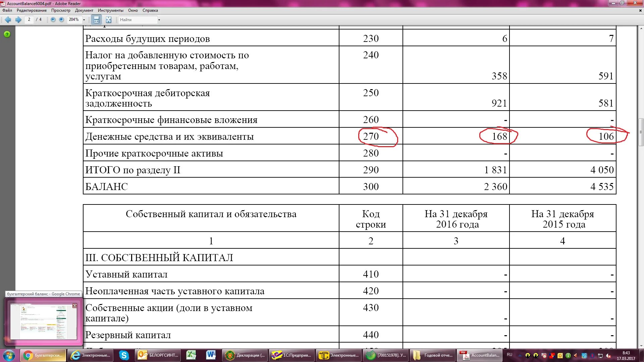Click the RU language indicator
Image resolution: width=644 pixels, height=362 pixels.
pyautogui.click(x=509, y=355)
